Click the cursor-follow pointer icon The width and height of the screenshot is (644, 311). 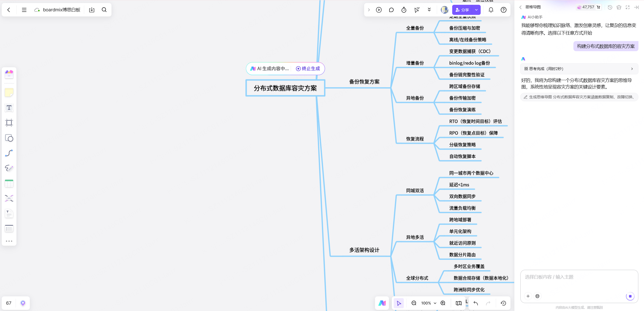pos(417,10)
